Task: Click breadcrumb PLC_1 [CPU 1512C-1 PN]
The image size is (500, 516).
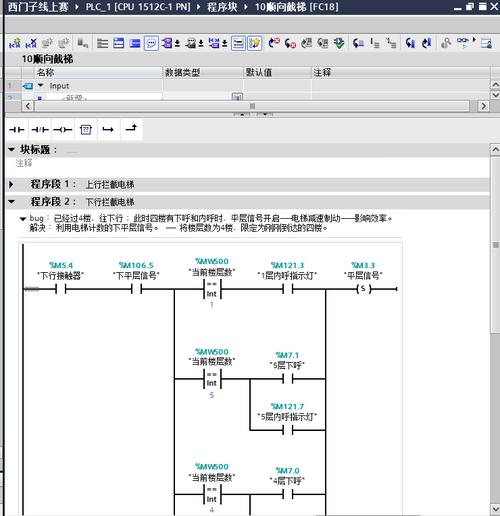Action: [138, 7]
